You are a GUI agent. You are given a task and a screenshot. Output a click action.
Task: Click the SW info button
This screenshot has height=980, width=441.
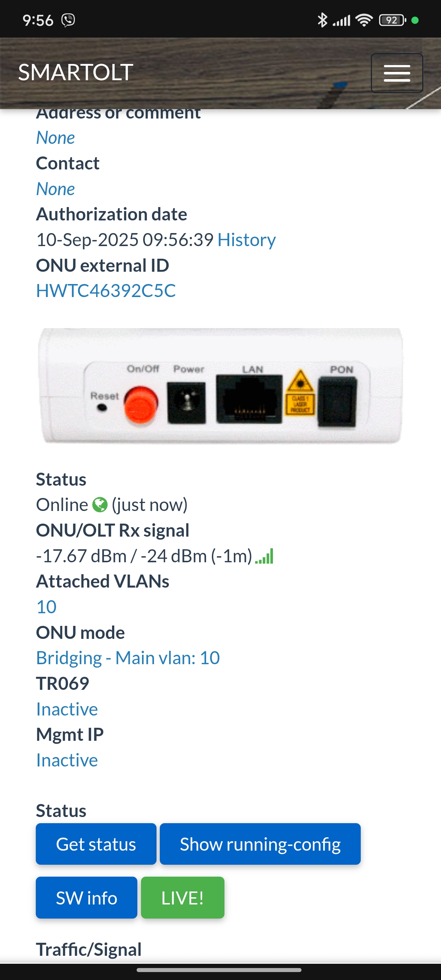(x=86, y=898)
